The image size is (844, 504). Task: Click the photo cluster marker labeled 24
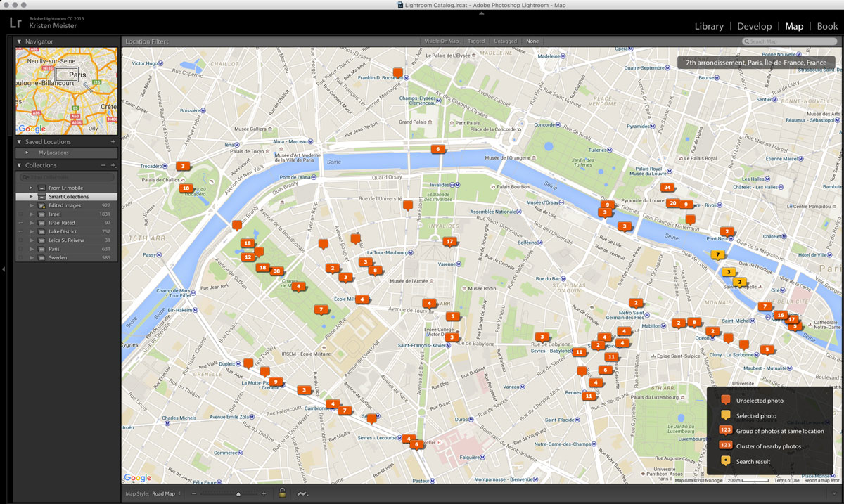coord(667,187)
